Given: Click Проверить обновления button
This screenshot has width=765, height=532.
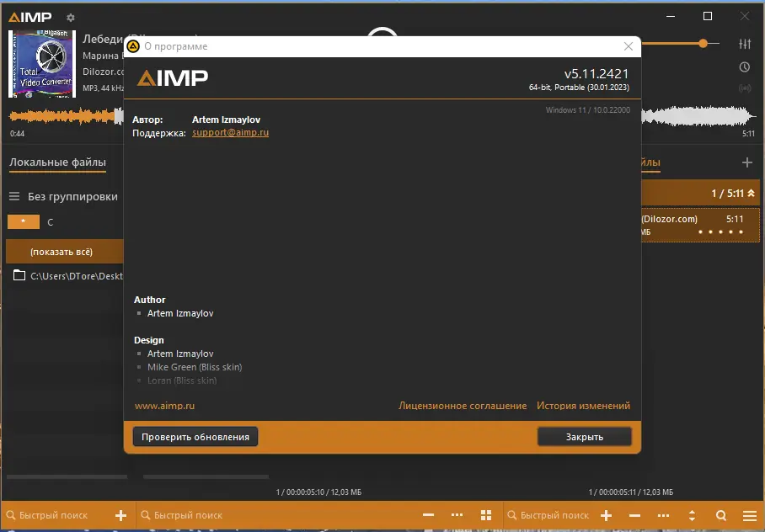Looking at the screenshot, I should [195, 437].
